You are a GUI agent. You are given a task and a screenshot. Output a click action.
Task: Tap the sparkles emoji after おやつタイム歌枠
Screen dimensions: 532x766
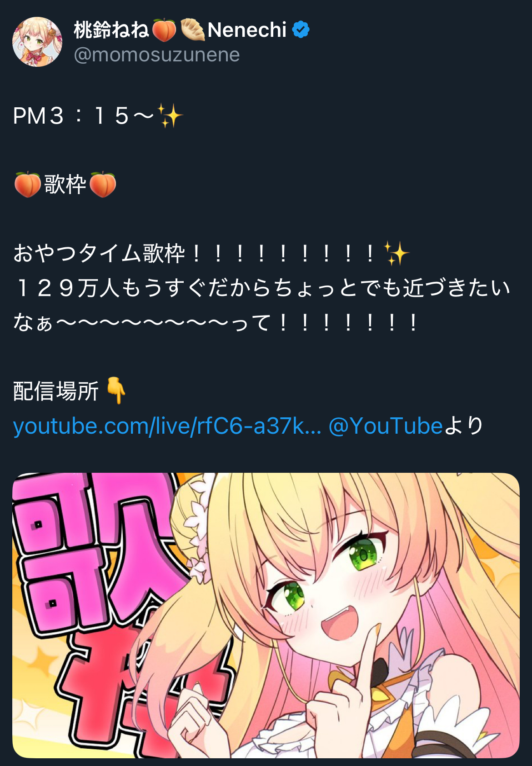point(396,253)
